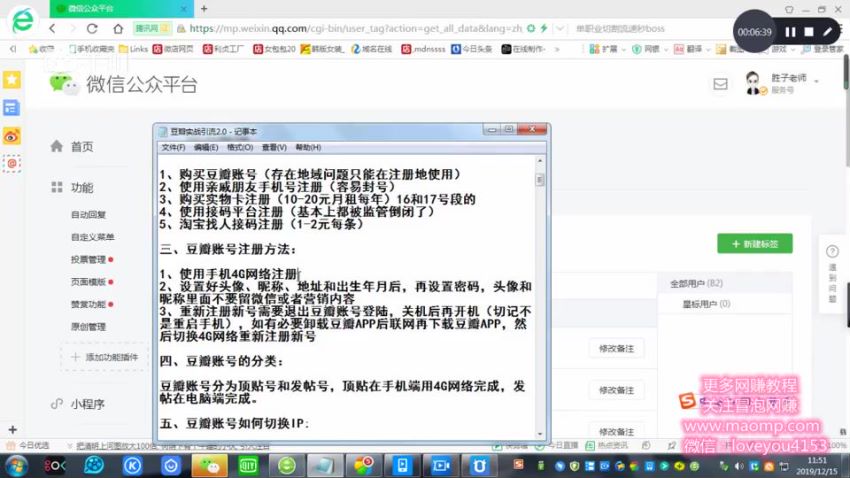Open the Weibo sidebar icon
Viewport: 850px width, 478px height.
(11, 136)
